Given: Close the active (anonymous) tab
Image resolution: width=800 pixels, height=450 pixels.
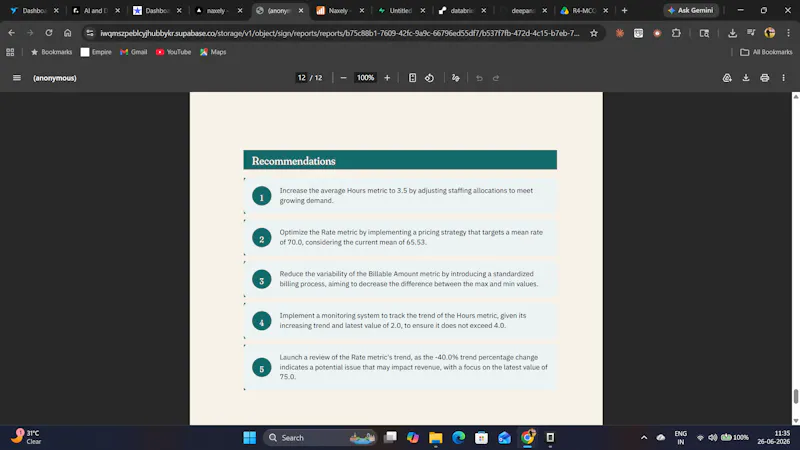Looking at the screenshot, I should [x=301, y=10].
